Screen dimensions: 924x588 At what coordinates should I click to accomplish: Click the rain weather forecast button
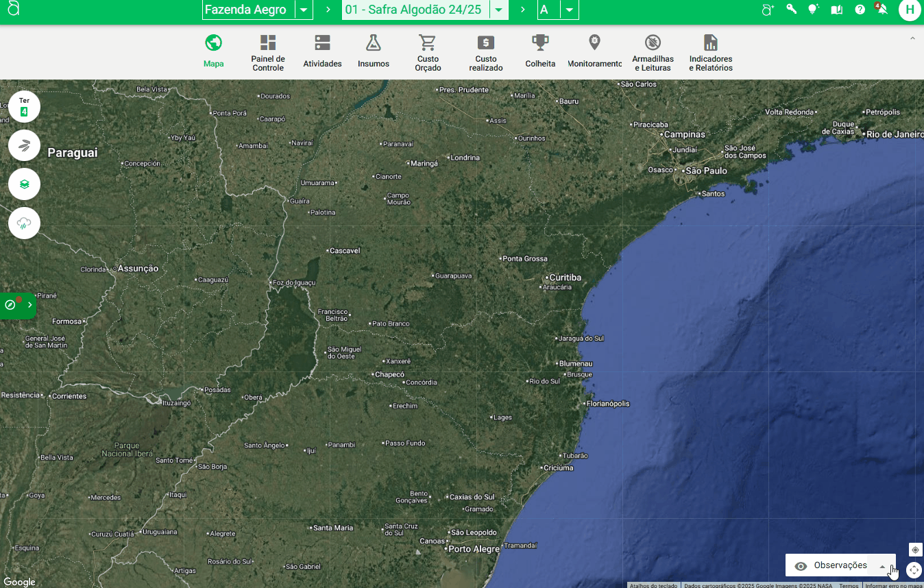[24, 223]
